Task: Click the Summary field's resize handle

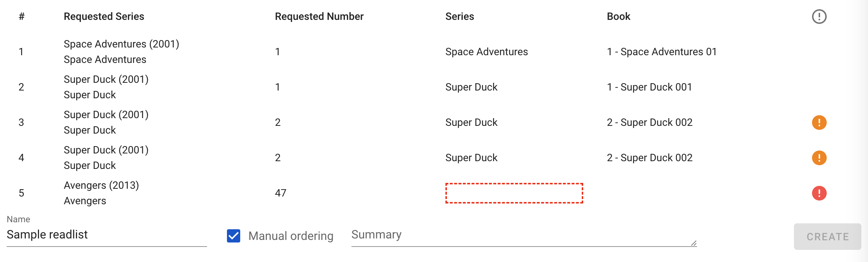Action: click(694, 243)
